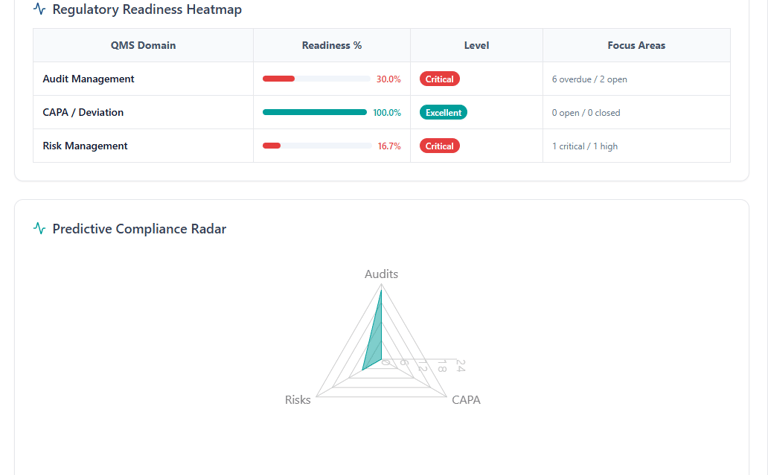Click the Critical badge for Risk Management
The height and width of the screenshot is (475, 768).
click(x=439, y=146)
